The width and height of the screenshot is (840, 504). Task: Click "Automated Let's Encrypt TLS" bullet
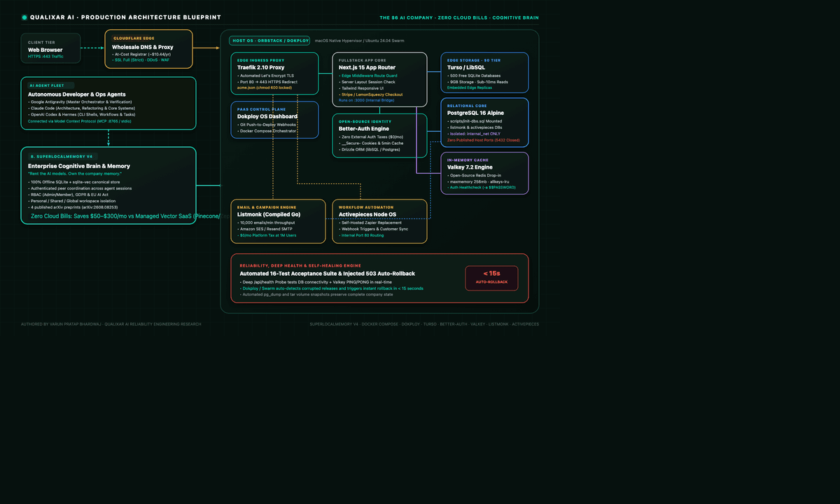pyautogui.click(x=267, y=76)
